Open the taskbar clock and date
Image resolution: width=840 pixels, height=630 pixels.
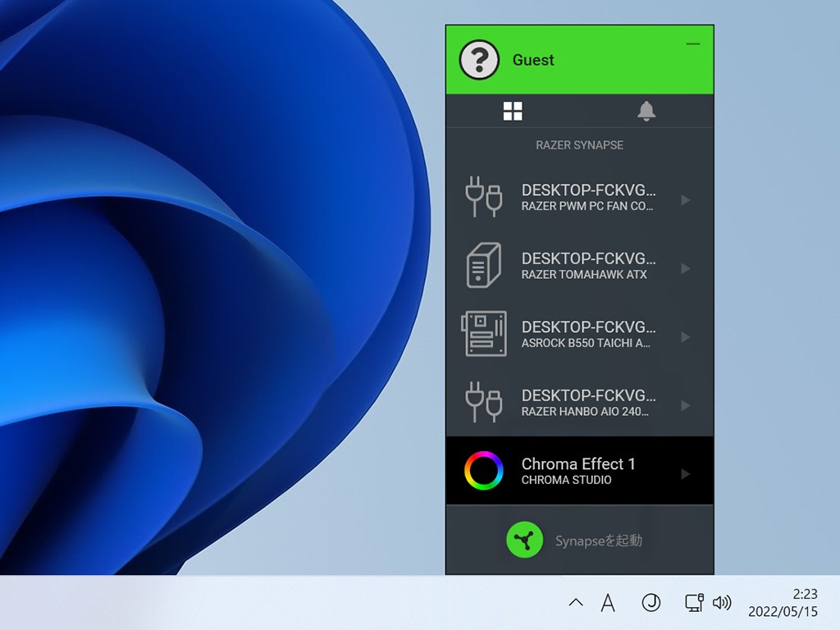(x=783, y=603)
